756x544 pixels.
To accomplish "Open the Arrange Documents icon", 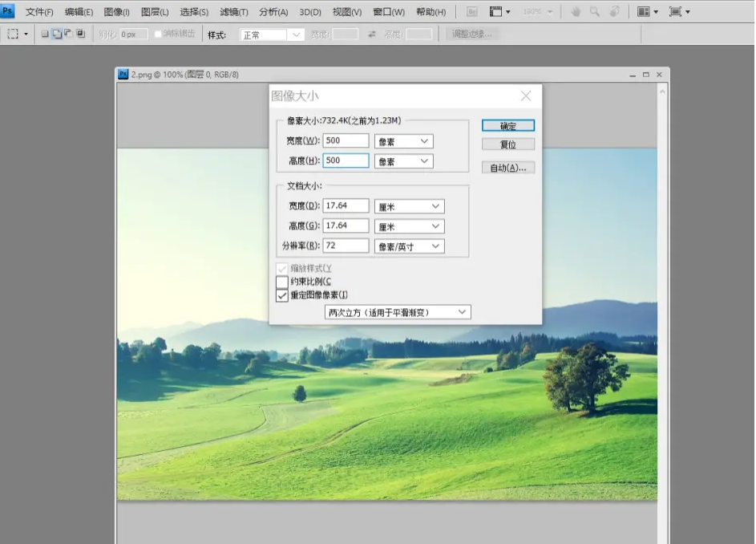I will [648, 11].
